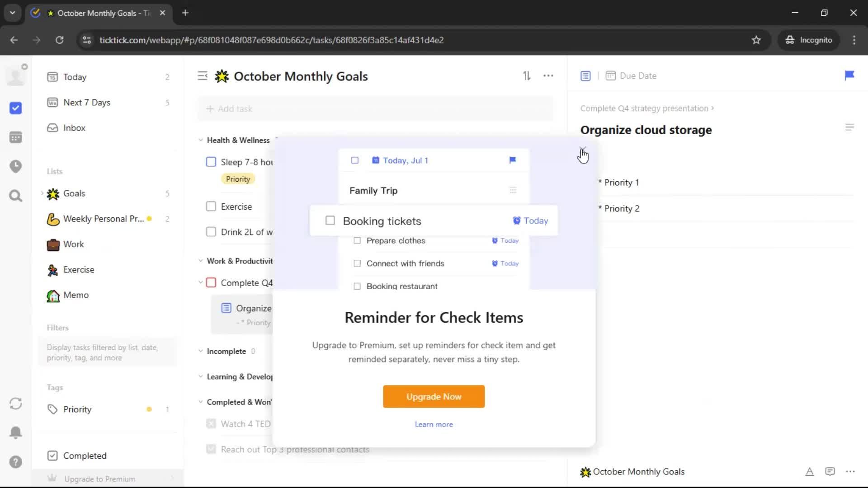Click the sort icon beside list title

527,76
